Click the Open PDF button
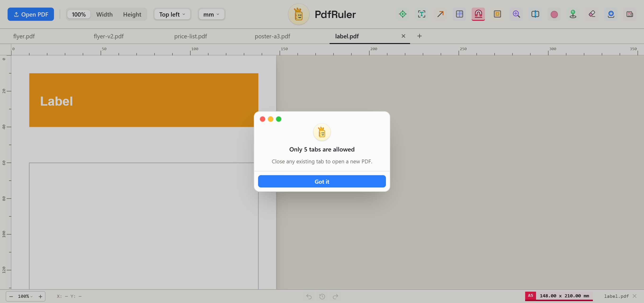Viewport: 644px width, 303px height. tap(31, 14)
